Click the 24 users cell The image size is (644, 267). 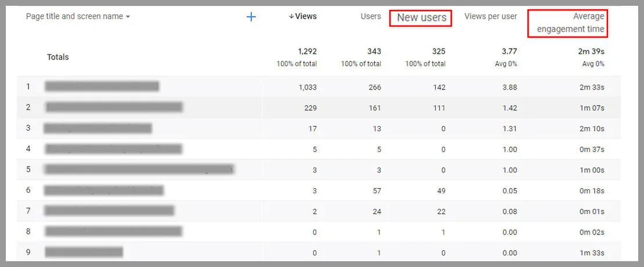pos(377,211)
